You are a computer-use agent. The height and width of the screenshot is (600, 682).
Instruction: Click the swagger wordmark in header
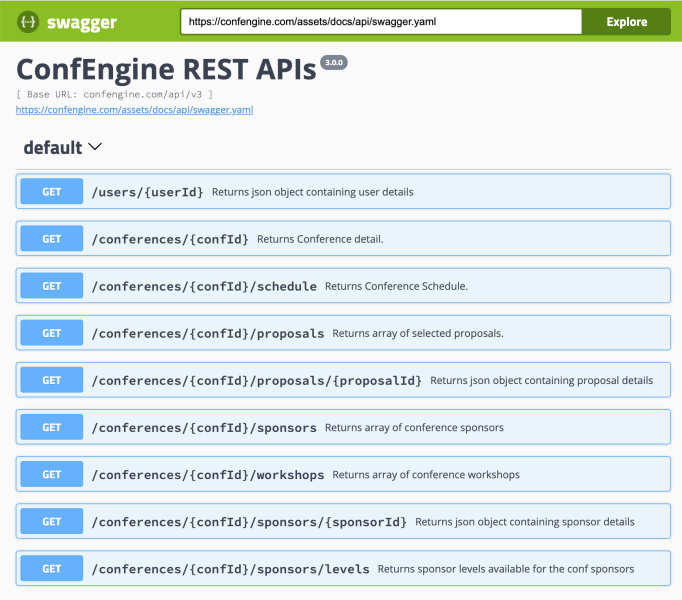[82, 22]
